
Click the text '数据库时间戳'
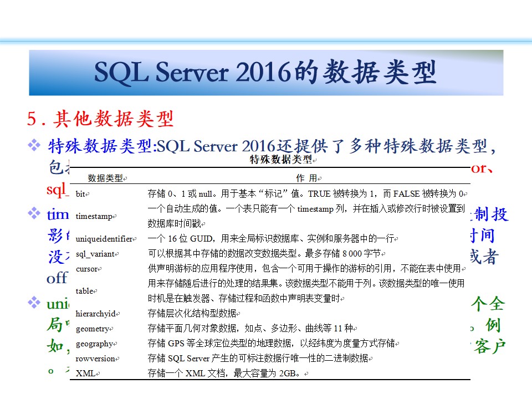tap(175, 223)
